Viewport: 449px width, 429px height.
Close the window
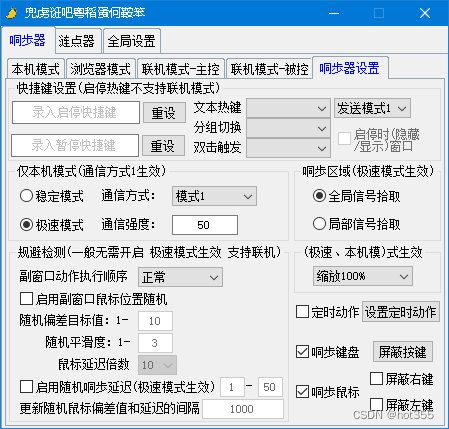(425, 13)
